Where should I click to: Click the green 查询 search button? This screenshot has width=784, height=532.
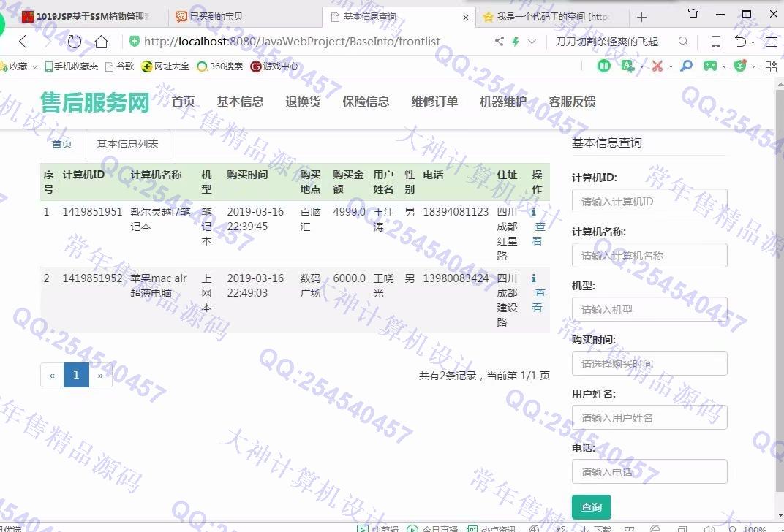(592, 507)
